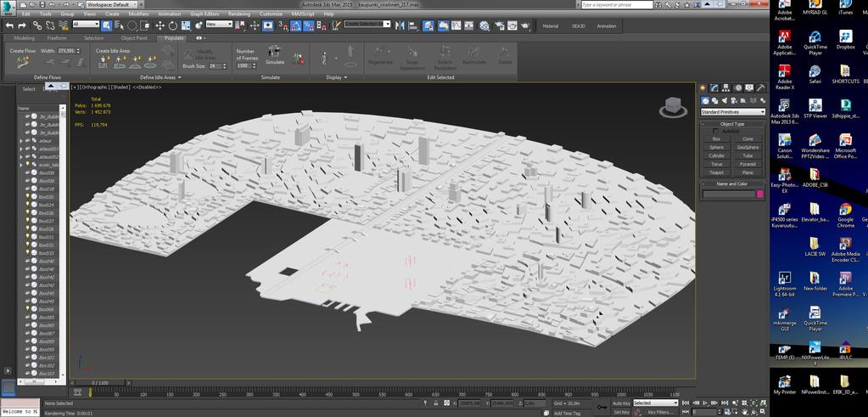Click the Pyramid object type button
Screen dimensions: 868x417
click(748, 164)
